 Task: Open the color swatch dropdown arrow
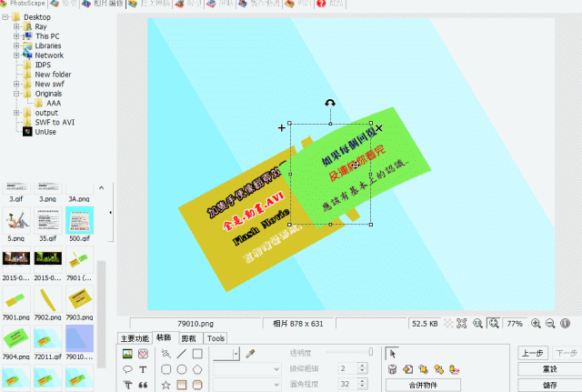(236, 354)
